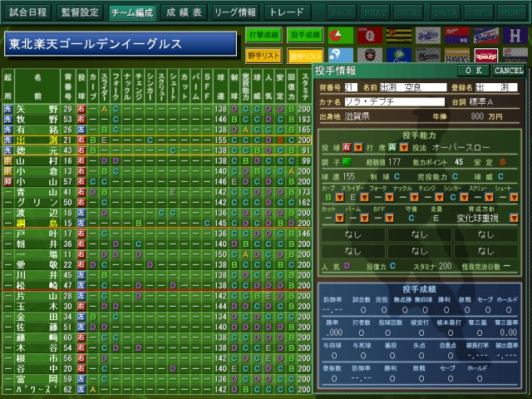
Task: Open the 打席 batting side dropdown
Action: coord(404,147)
